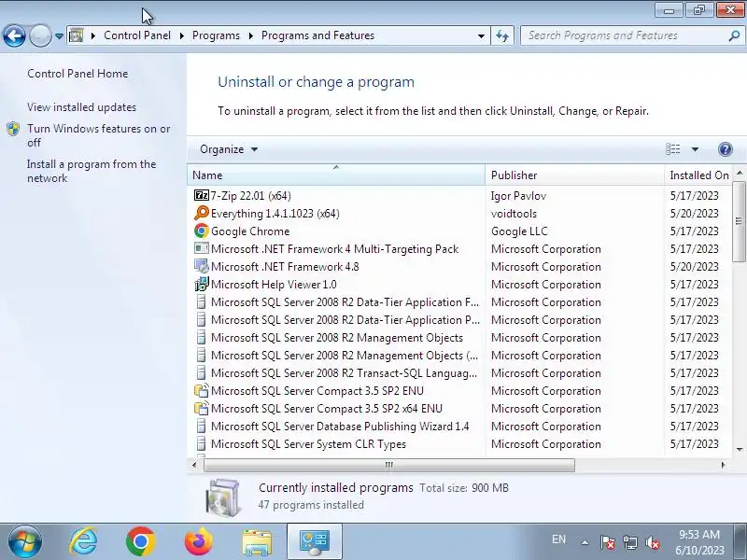Click the .NET Framework 4 Multi-Targeting Pack icon
Viewport: 747px width, 560px height.
tap(202, 248)
